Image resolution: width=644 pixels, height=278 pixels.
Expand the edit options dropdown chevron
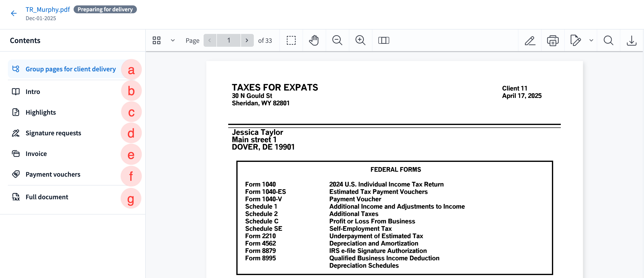[591, 40]
